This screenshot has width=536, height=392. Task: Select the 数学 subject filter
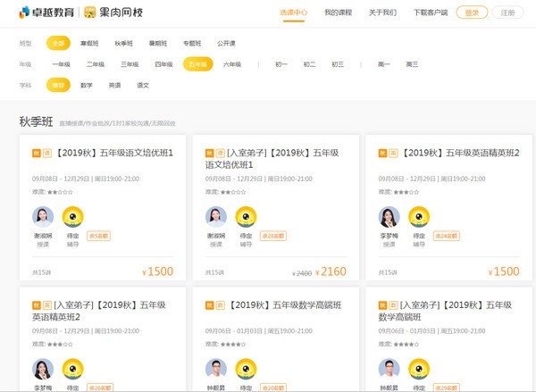87,85
